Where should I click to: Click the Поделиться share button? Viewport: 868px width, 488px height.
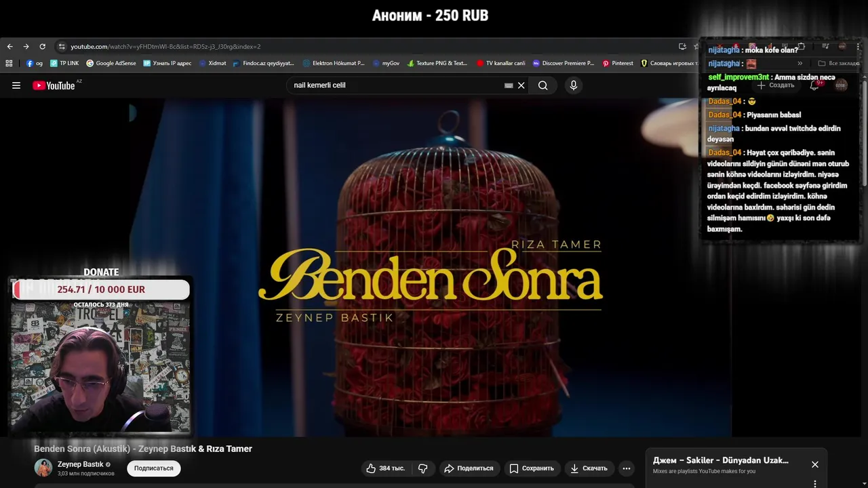click(469, 468)
